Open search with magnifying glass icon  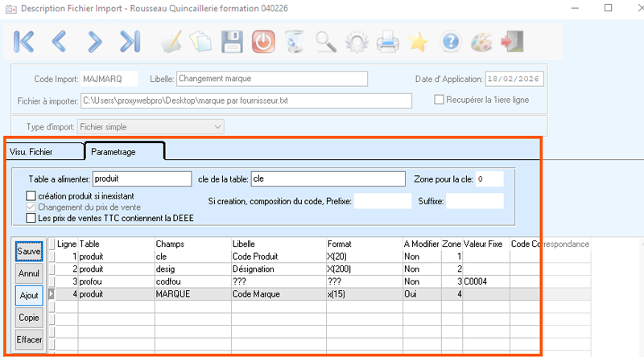(326, 42)
